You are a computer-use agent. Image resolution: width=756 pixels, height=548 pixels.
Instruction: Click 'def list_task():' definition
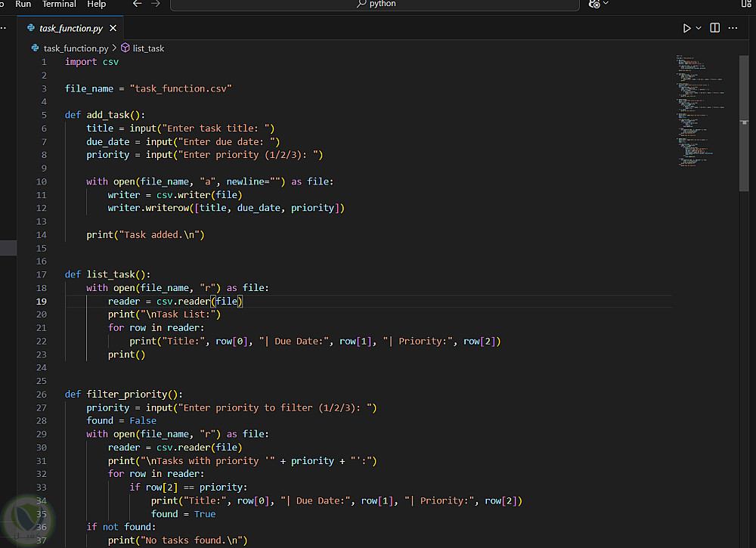pyautogui.click(x=107, y=274)
